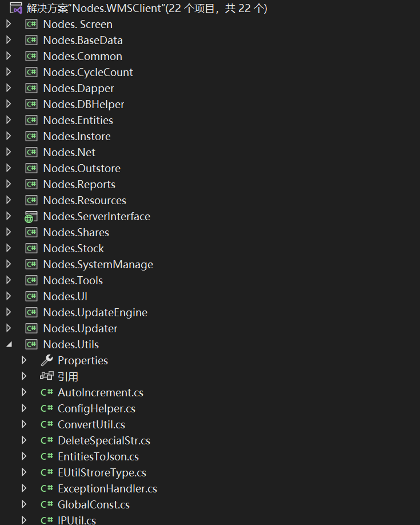Select the GlobalConst.cs file
The width and height of the screenshot is (420, 525).
[x=94, y=504]
